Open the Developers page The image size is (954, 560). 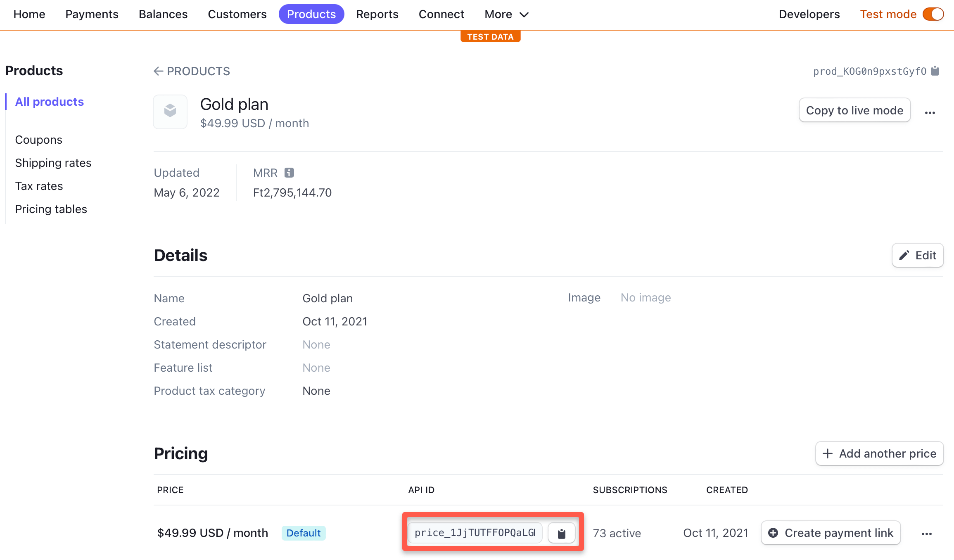pos(808,14)
